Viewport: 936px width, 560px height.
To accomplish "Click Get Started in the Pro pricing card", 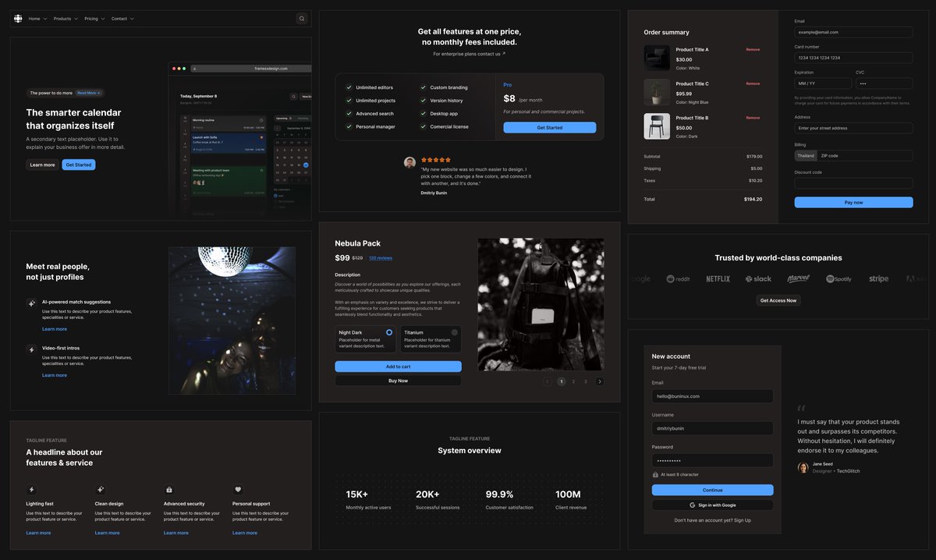I will pos(550,127).
